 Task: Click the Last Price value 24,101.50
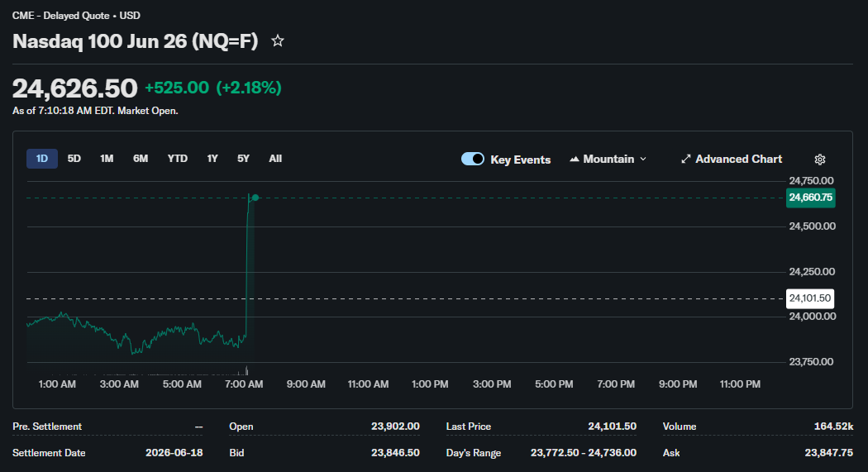[x=613, y=427]
